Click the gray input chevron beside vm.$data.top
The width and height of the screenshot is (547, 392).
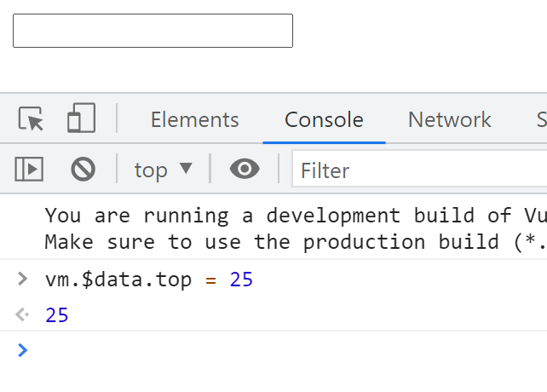[x=23, y=279]
